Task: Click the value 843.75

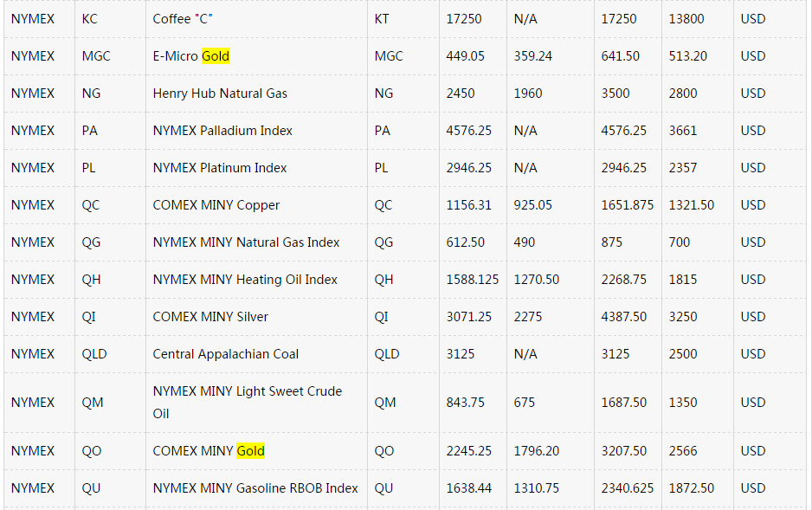Action: [465, 403]
